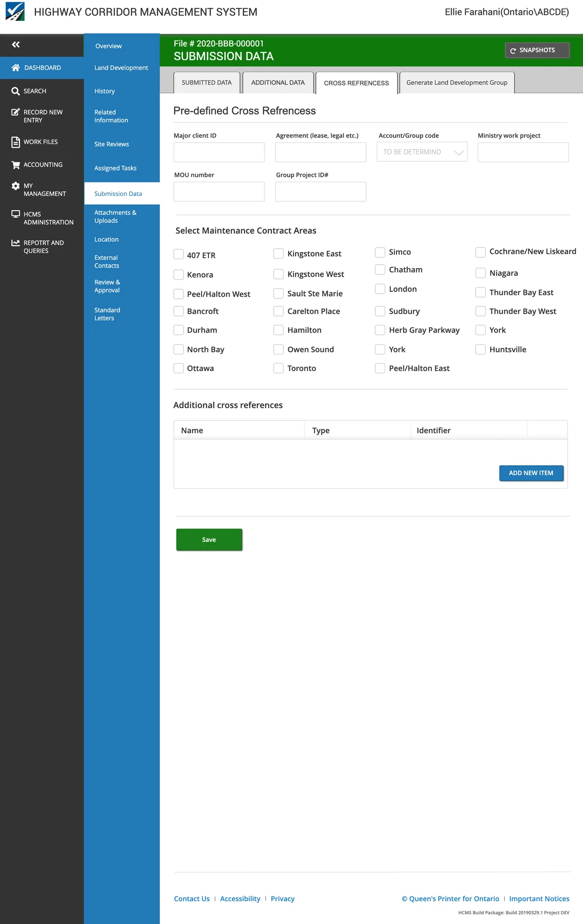
Task: Open the Important Notices link
Action: tap(539, 899)
